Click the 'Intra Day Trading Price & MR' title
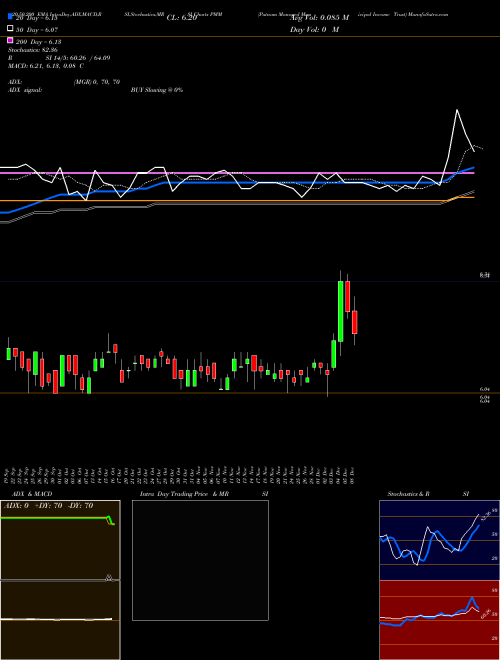Viewport: 500px width, 660px height. tap(184, 494)
